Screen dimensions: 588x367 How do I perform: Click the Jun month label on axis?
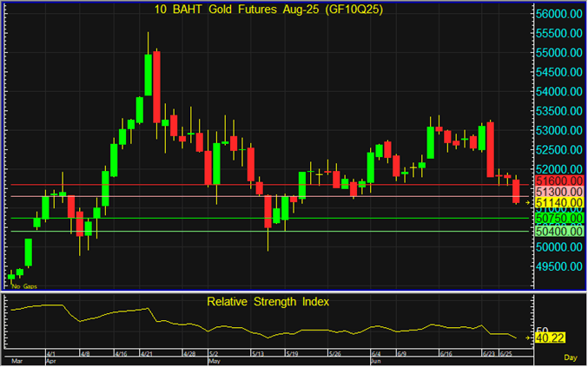(375, 362)
